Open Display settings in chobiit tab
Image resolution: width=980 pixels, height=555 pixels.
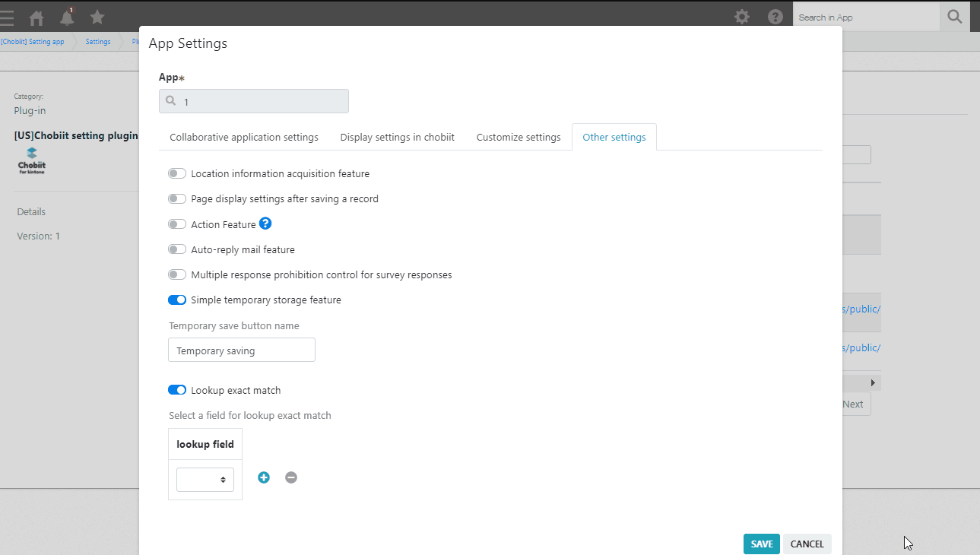click(398, 137)
